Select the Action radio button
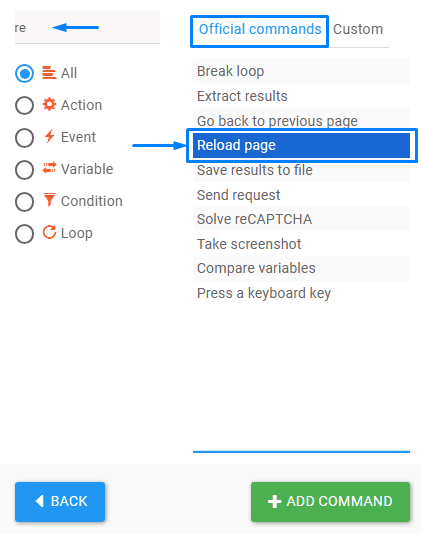The width and height of the screenshot is (421, 534). [x=24, y=105]
